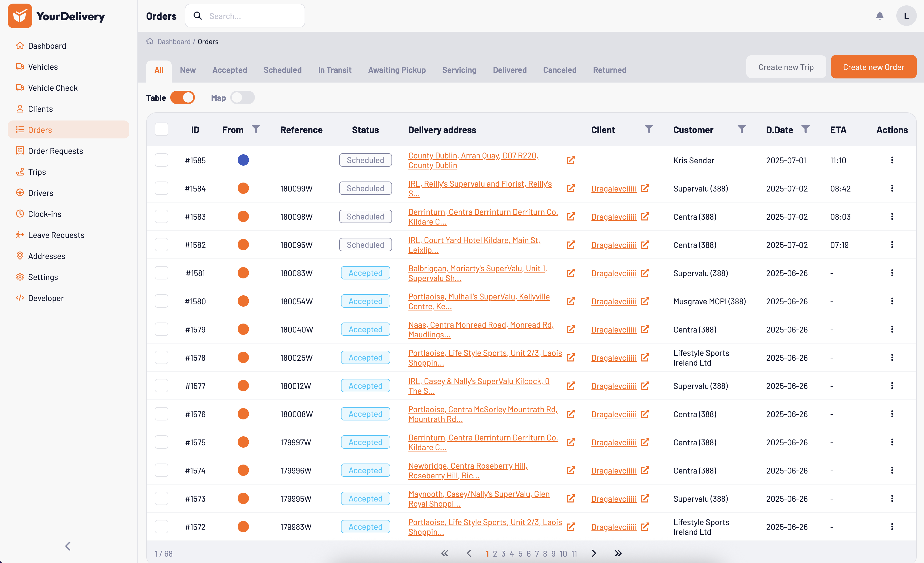Open the external link icon for order #1584's client
Screen dimensions: 924x563
[x=645, y=188]
